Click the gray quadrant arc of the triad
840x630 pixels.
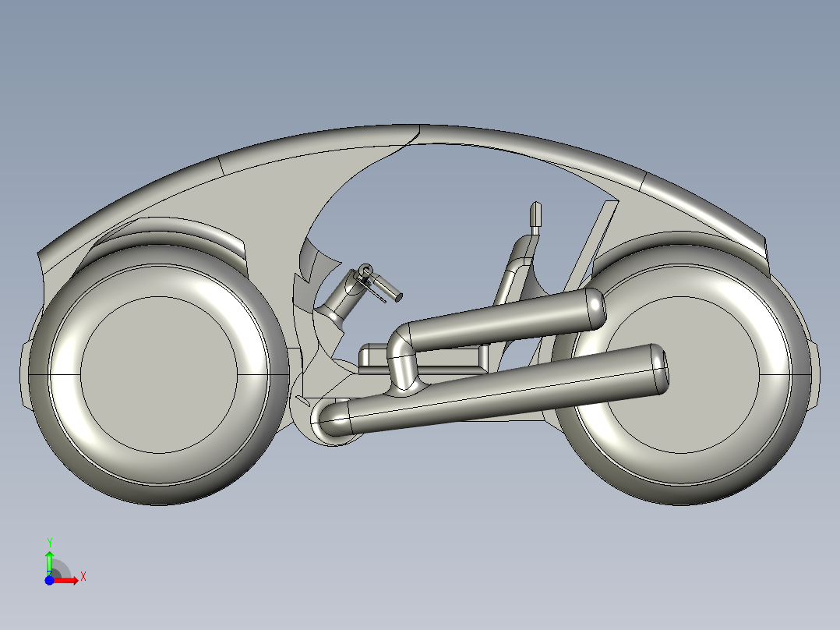pyautogui.click(x=60, y=569)
